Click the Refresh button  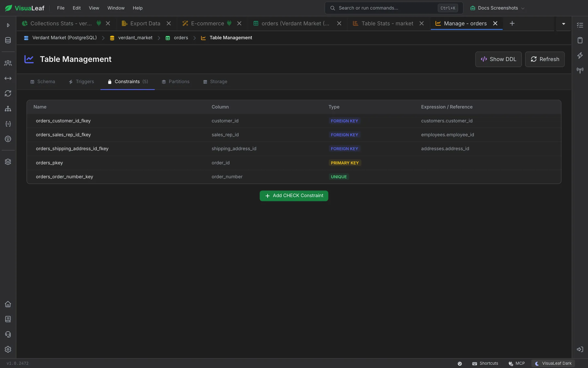click(545, 59)
